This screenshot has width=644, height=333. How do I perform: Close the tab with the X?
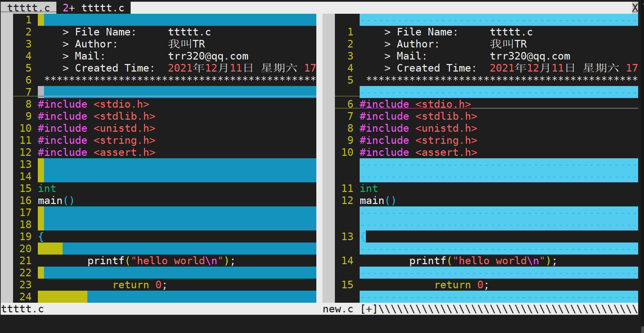click(635, 8)
